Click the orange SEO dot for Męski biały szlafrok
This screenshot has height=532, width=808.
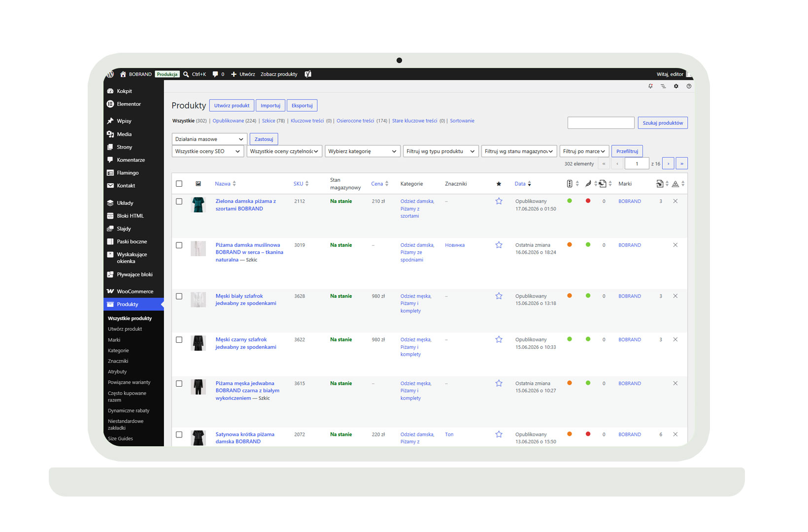point(570,296)
